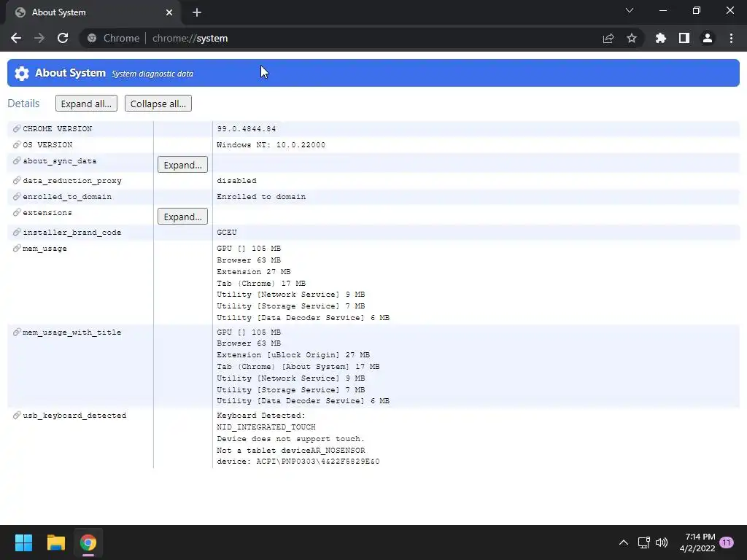Open the Chrome three-dot menu
This screenshot has height=560, width=747.
pos(731,38)
